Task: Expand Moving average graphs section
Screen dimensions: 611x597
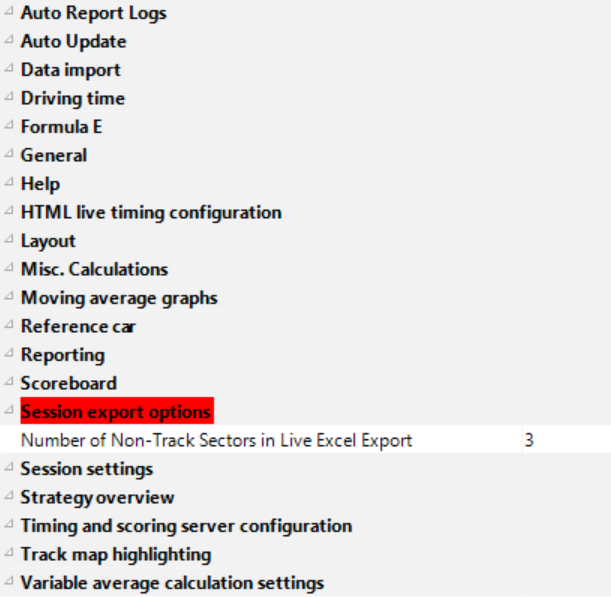Action: click(x=9, y=298)
